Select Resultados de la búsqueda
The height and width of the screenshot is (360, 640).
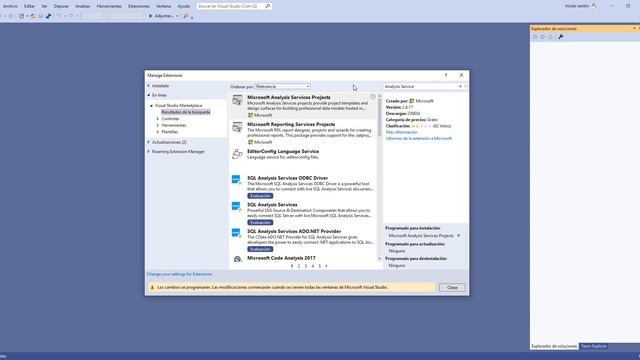point(186,112)
